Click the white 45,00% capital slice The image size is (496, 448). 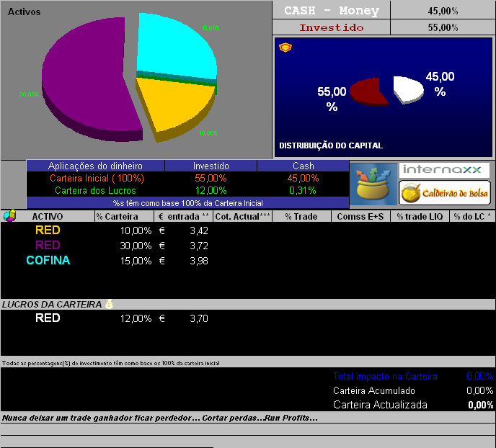408,89
